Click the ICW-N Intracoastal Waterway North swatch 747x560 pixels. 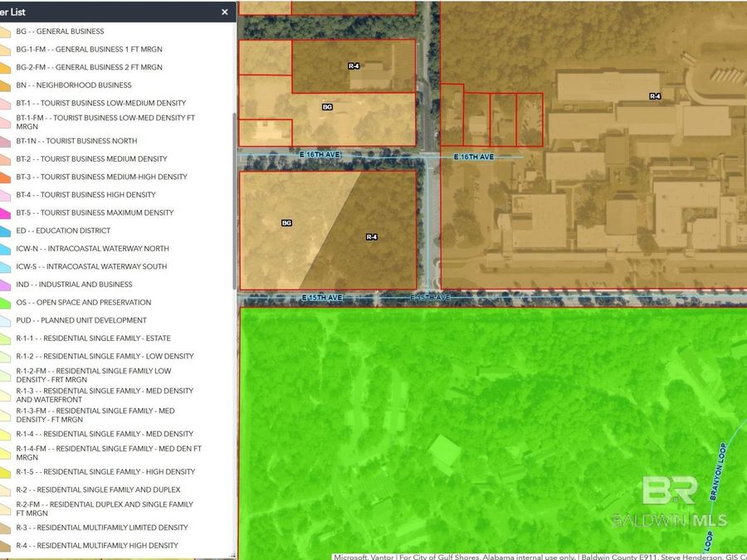[5, 249]
